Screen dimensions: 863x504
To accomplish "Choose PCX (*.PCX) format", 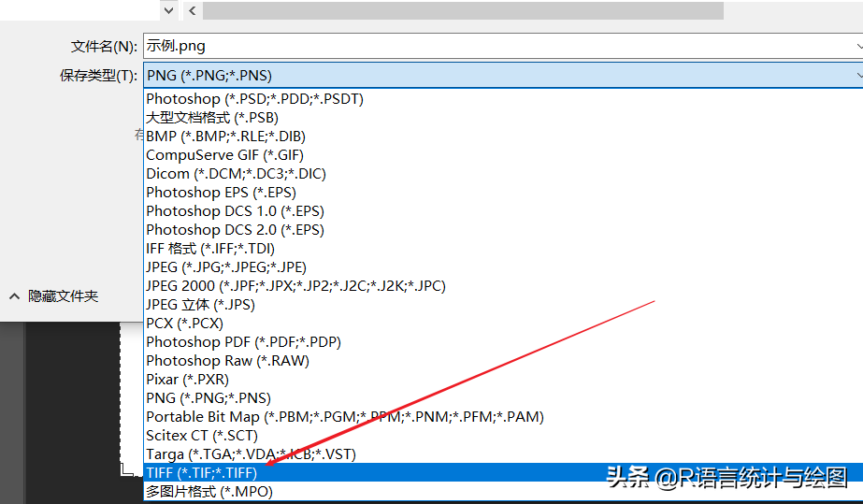I will (x=503, y=324).
